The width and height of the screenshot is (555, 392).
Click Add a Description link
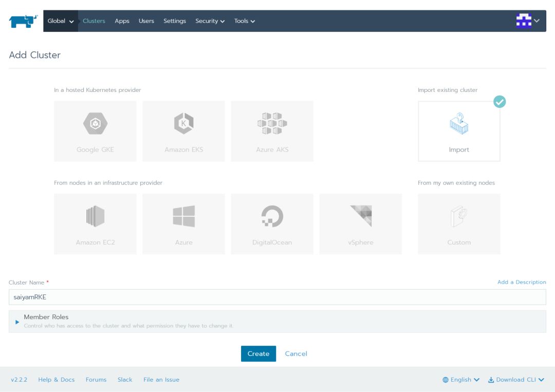pos(522,282)
